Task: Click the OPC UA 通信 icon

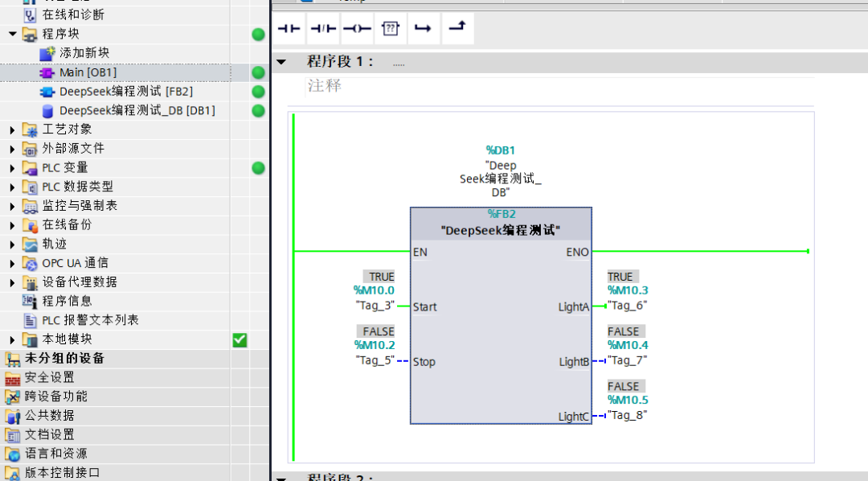Action: [30, 263]
